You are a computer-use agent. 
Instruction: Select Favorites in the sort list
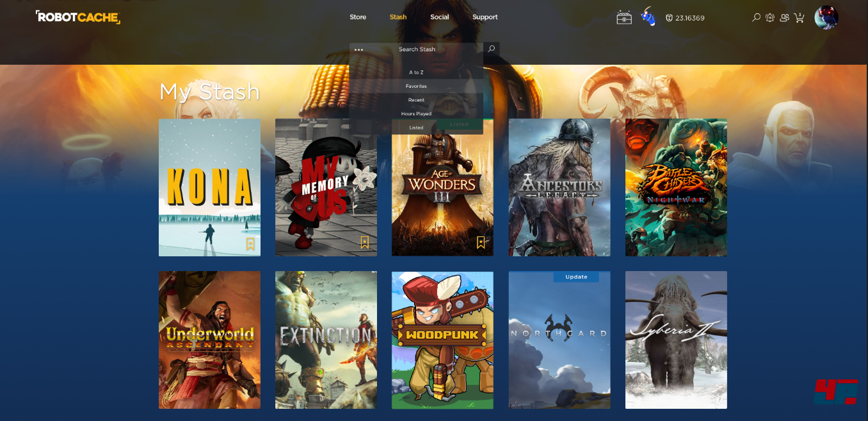click(416, 86)
